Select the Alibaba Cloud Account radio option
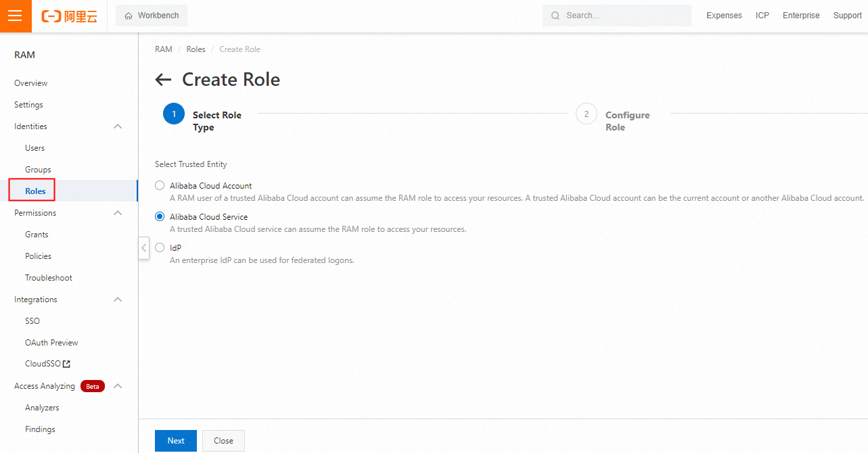The image size is (868, 453). coord(160,186)
